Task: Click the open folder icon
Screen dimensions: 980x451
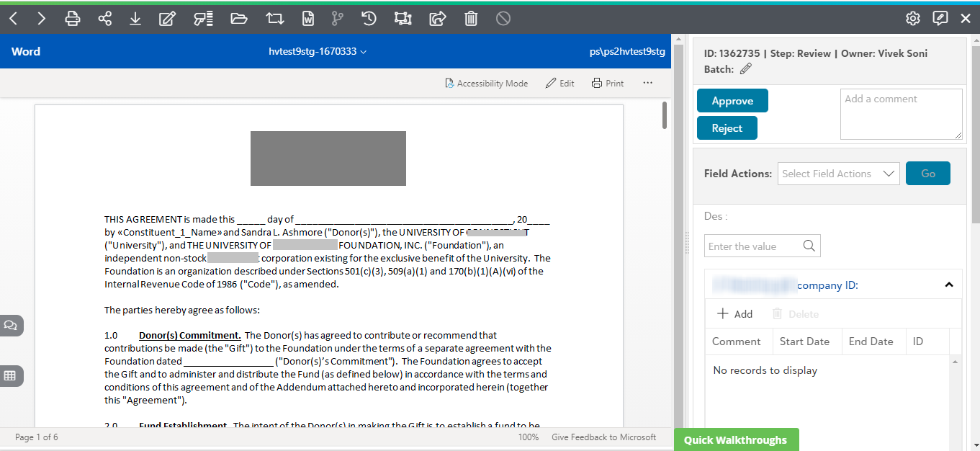Action: 239,19
